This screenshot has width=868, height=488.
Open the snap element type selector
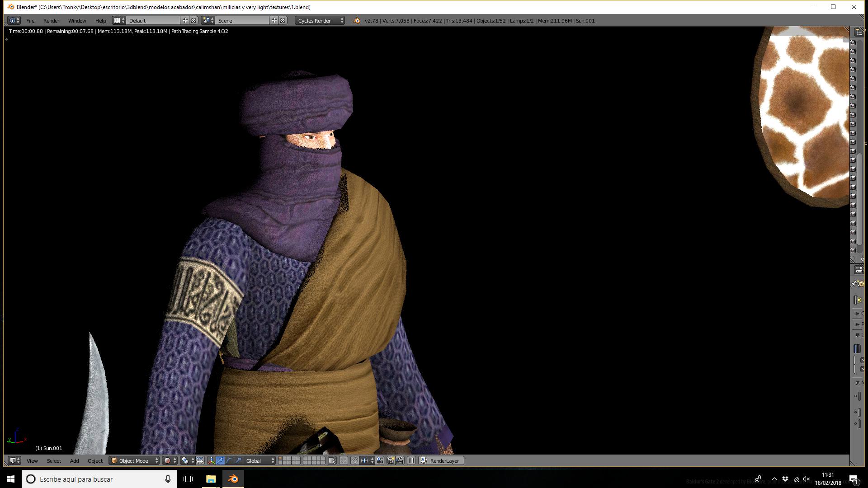pos(367,460)
